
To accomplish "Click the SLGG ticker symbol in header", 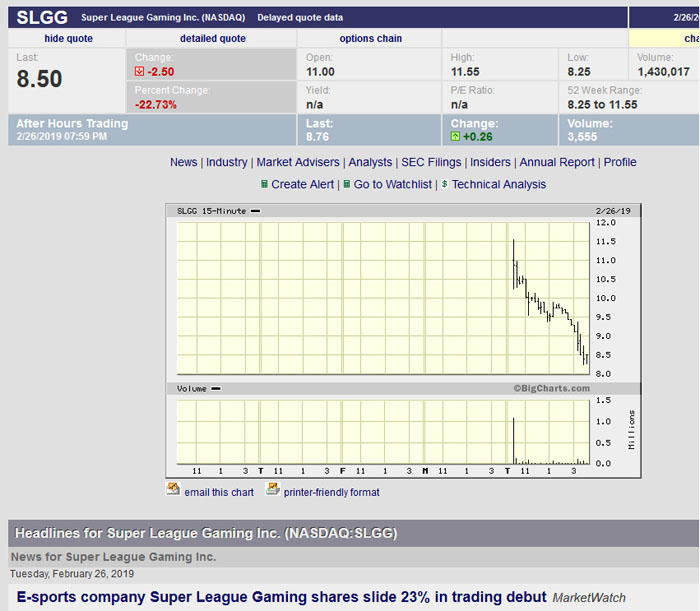I will click(42, 17).
